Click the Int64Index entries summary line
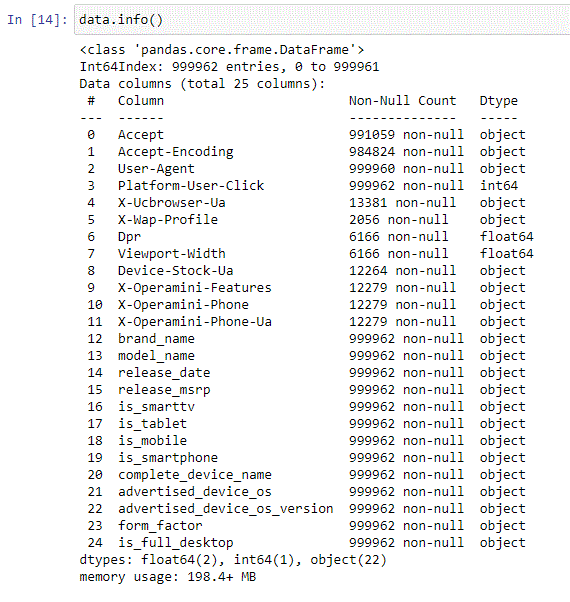 [x=229, y=67]
